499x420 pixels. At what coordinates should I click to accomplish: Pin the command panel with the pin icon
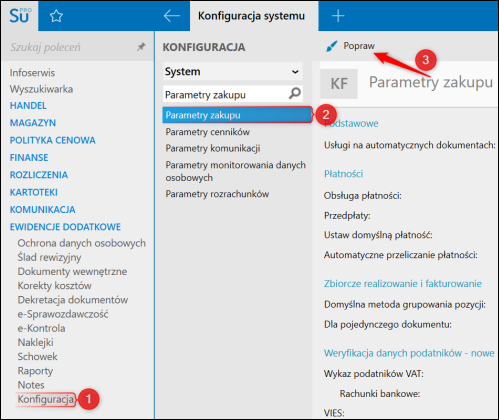coord(141,47)
